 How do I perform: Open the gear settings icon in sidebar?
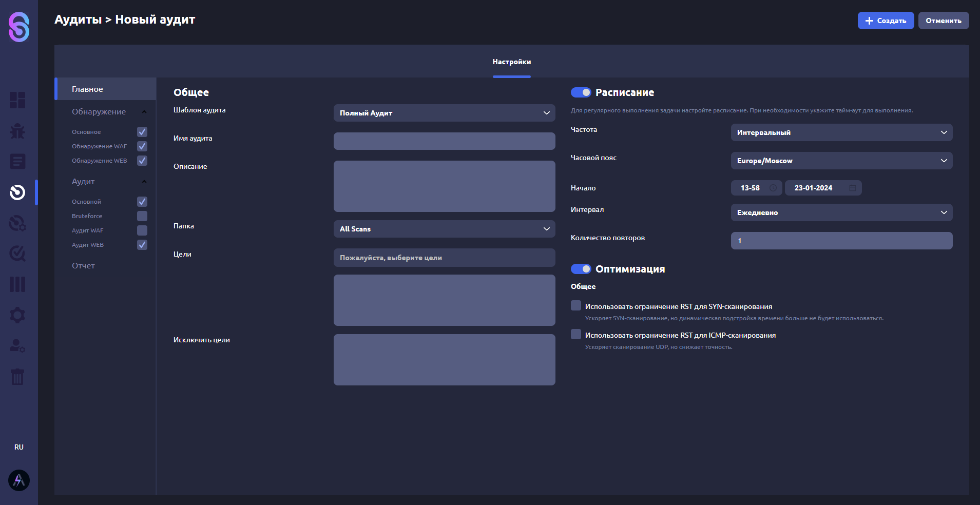[x=17, y=315]
